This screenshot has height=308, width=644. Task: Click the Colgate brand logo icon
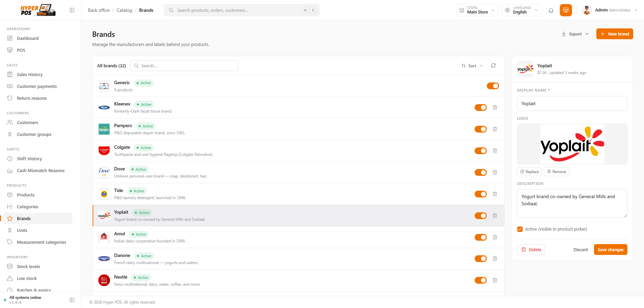(x=104, y=151)
